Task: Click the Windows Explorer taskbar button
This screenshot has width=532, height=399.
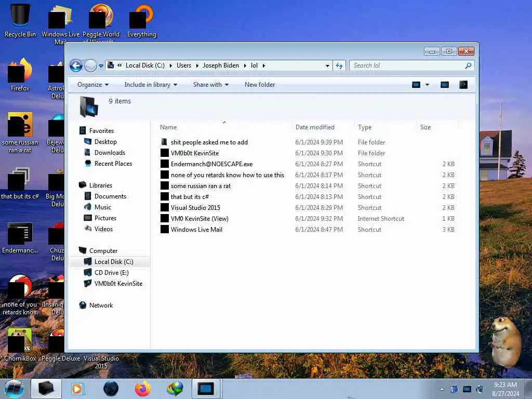Action: click(46, 389)
